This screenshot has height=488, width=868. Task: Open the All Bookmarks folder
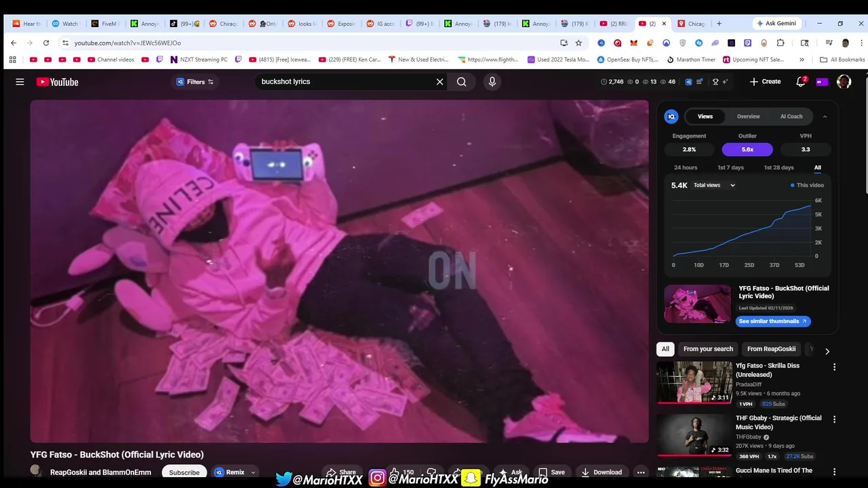pyautogui.click(x=842, y=60)
